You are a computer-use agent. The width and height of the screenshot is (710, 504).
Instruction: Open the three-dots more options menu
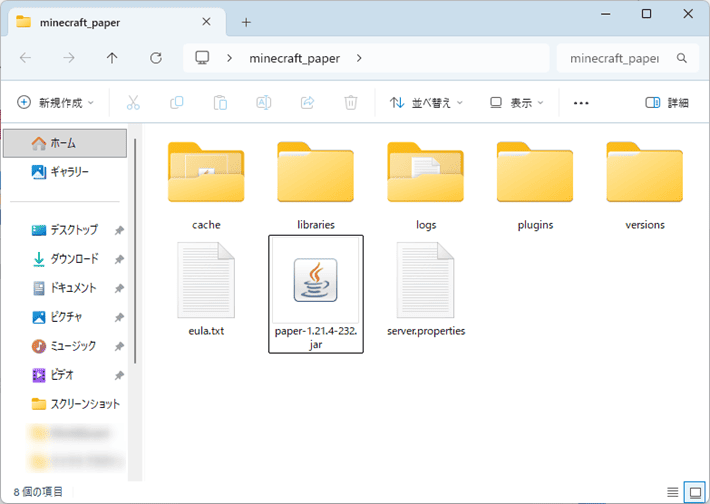(581, 103)
